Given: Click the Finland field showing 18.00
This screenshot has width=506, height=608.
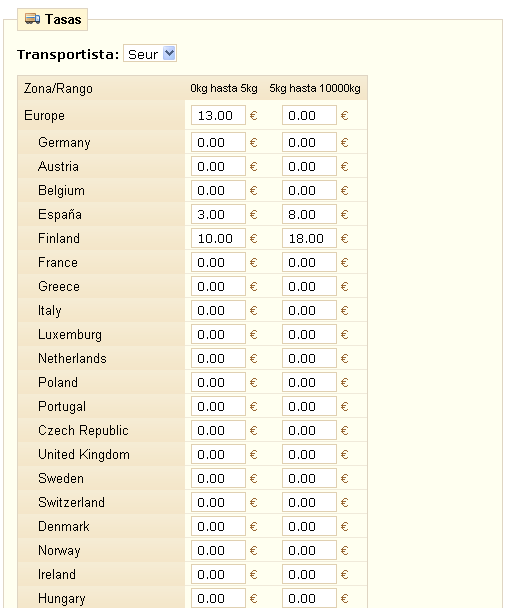Looking at the screenshot, I should [309, 238].
